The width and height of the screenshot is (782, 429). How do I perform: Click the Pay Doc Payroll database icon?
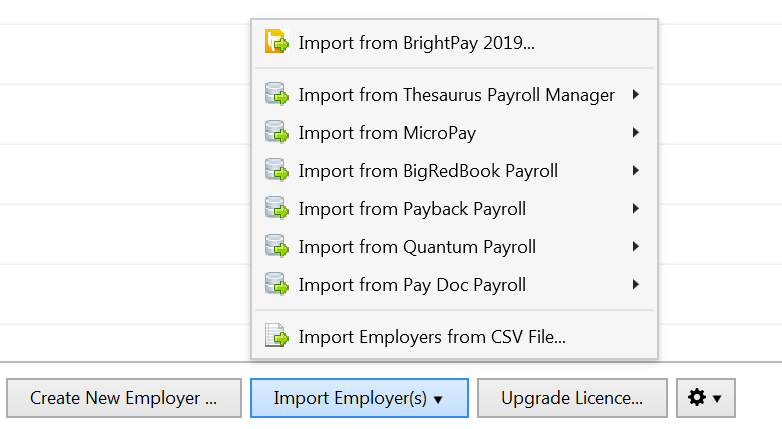point(277,283)
